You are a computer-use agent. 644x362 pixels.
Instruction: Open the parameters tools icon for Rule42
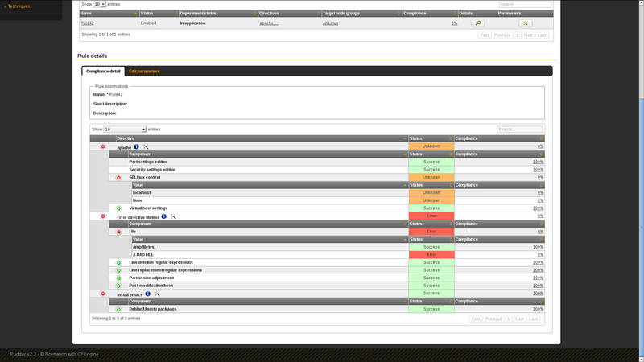click(x=526, y=23)
